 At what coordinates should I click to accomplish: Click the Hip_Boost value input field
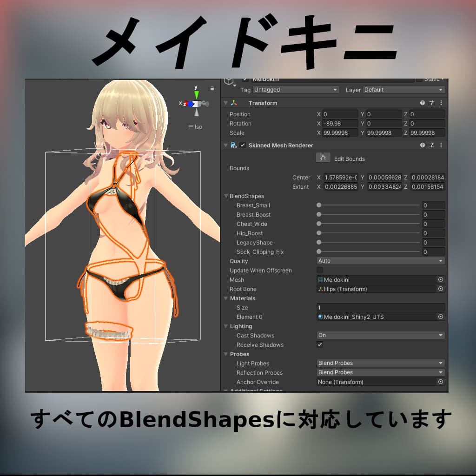tap(433, 233)
